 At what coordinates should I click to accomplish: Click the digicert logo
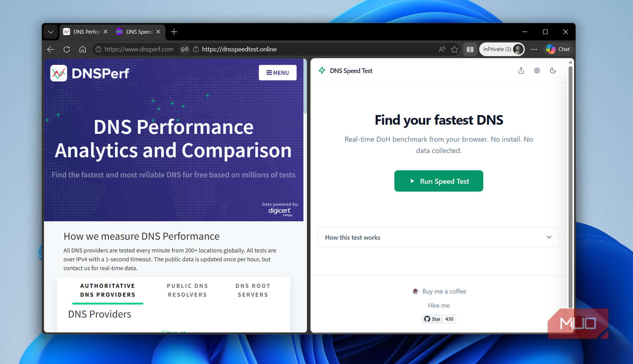[x=280, y=211]
